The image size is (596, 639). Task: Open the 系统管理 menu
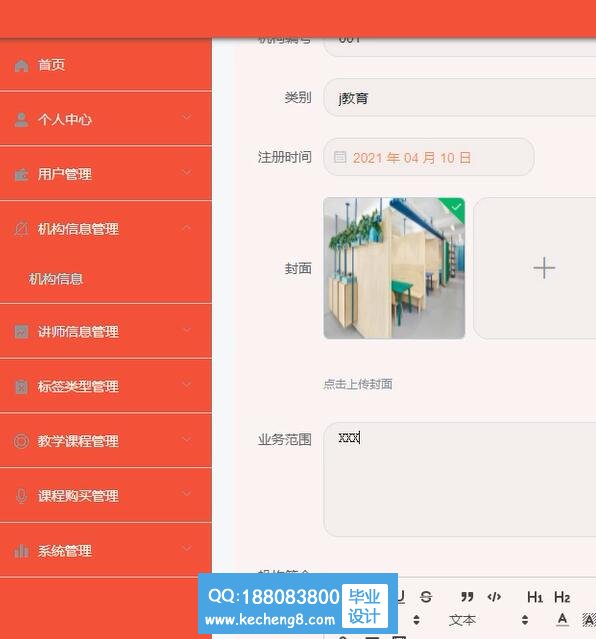click(x=106, y=550)
